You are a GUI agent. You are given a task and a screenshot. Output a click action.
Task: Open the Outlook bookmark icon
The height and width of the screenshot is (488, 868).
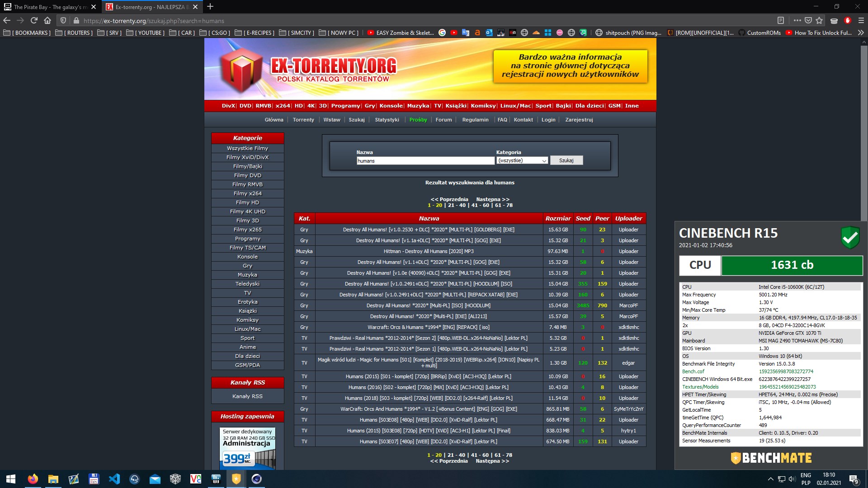[x=489, y=33]
